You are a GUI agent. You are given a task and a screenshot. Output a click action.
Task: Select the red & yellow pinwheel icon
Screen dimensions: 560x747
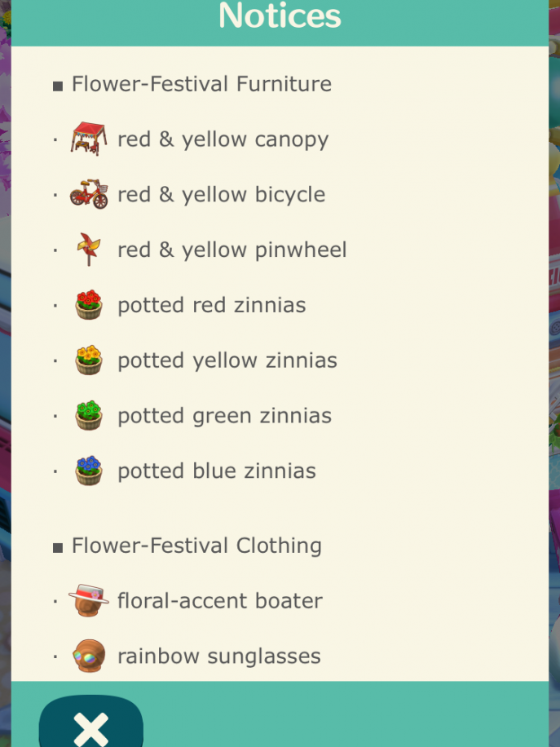tap(89, 250)
